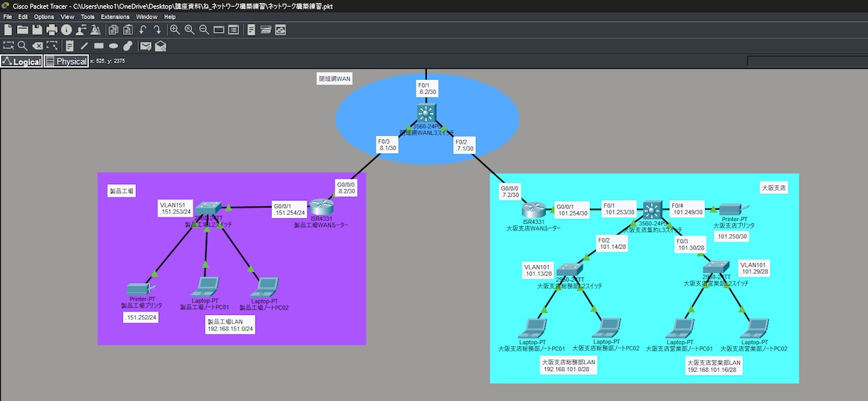Open the Options menu
Viewport: 868px width, 401px height.
coord(44,16)
